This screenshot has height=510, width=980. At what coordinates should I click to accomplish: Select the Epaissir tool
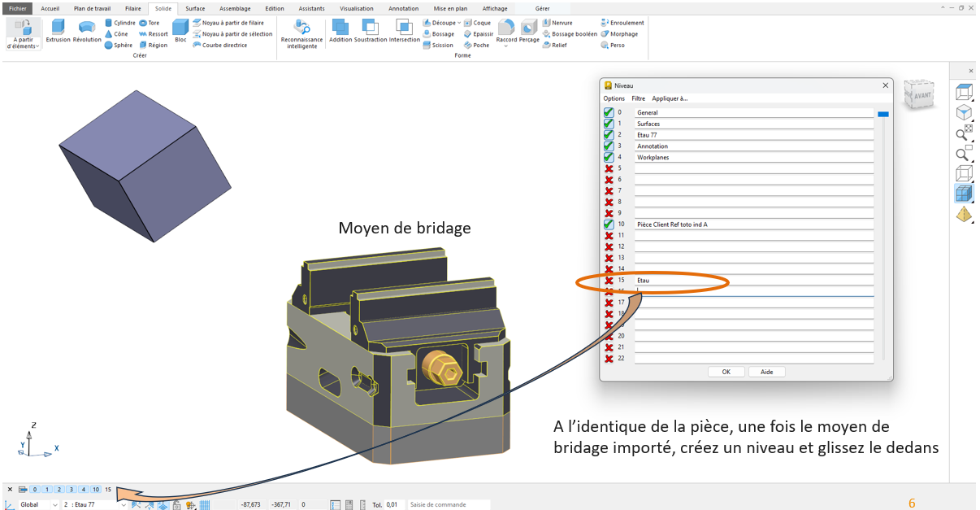coord(479,34)
